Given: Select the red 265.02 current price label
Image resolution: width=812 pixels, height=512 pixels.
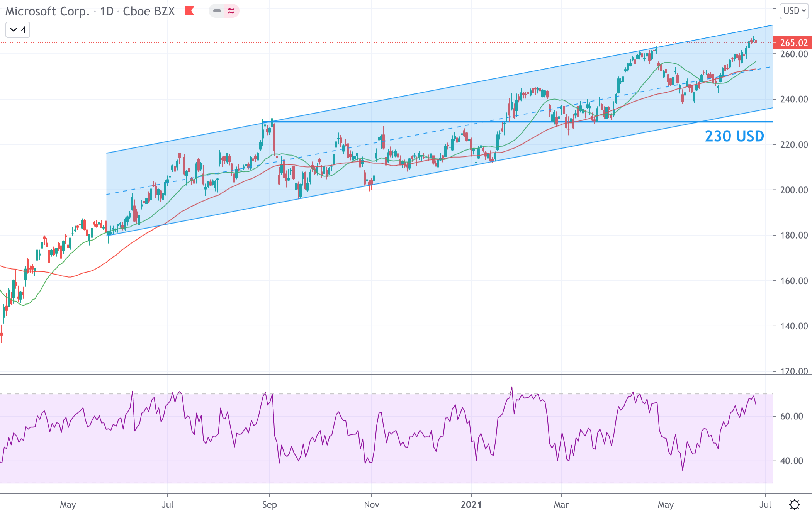Looking at the screenshot, I should click(x=792, y=42).
